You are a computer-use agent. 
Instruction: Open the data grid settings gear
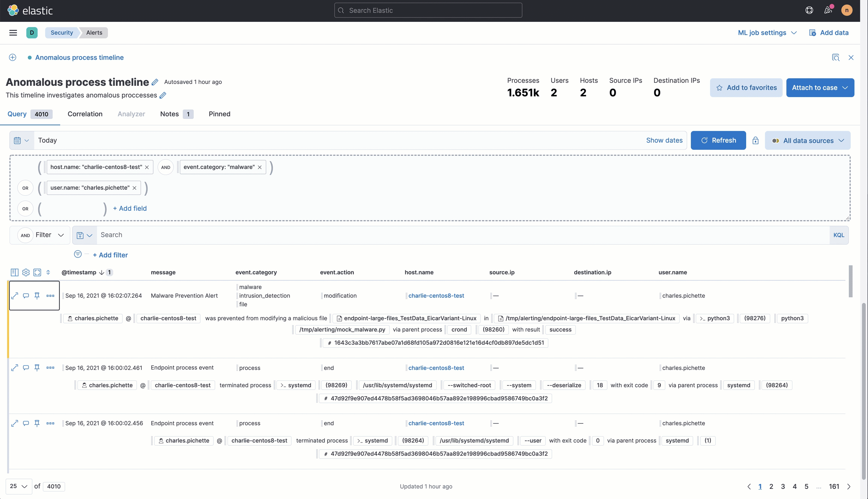[26, 272]
